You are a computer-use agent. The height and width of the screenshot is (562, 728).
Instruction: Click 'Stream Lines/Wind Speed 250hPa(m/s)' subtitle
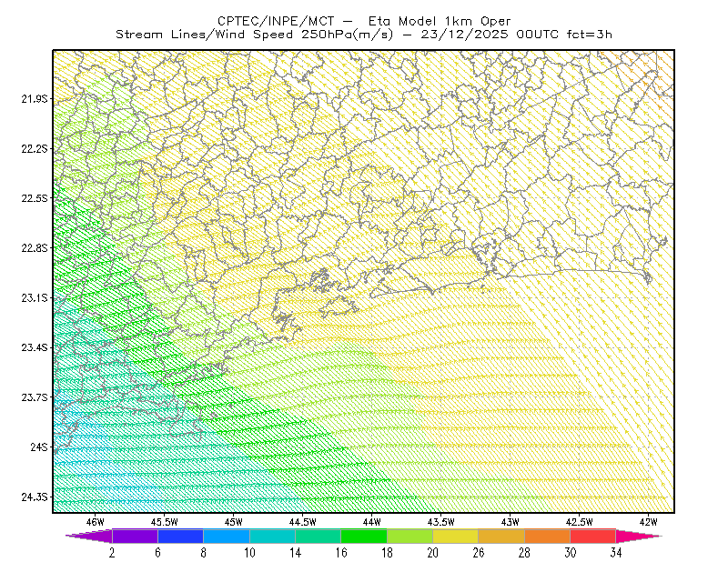point(254,35)
